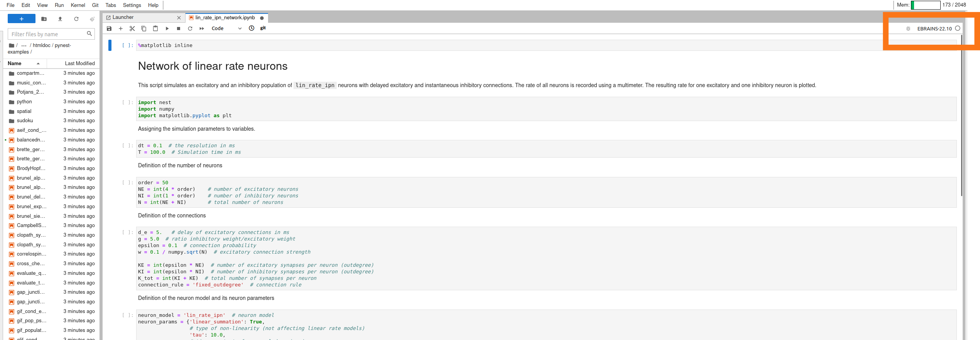The height and width of the screenshot is (340, 980).
Task: Open the python folder
Action: pos(51,102)
